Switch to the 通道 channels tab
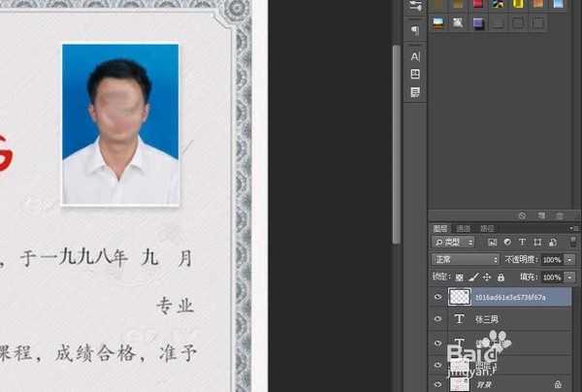This screenshot has width=582, height=392. (x=463, y=228)
